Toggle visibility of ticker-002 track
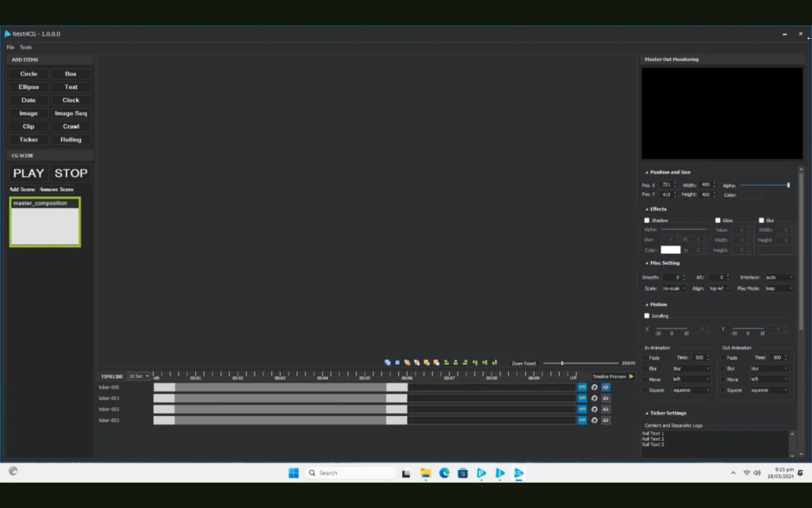This screenshot has height=508, width=812. [x=605, y=409]
